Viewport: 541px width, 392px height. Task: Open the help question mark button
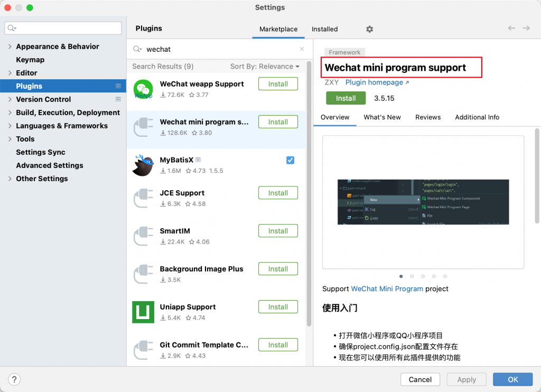[x=14, y=379]
